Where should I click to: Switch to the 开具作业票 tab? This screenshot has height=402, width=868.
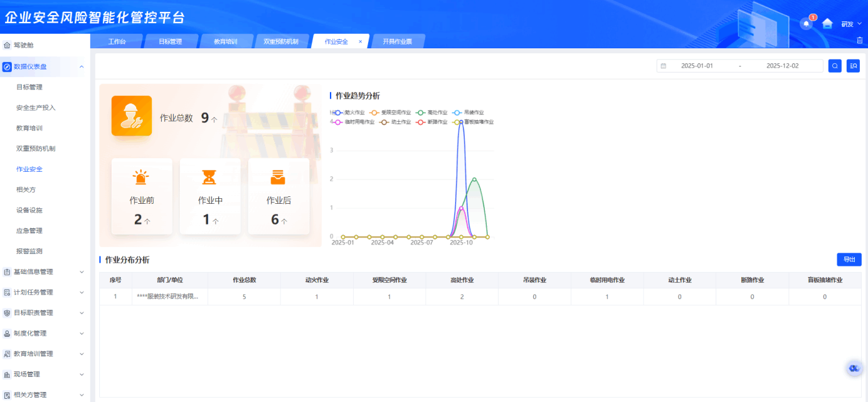click(397, 41)
